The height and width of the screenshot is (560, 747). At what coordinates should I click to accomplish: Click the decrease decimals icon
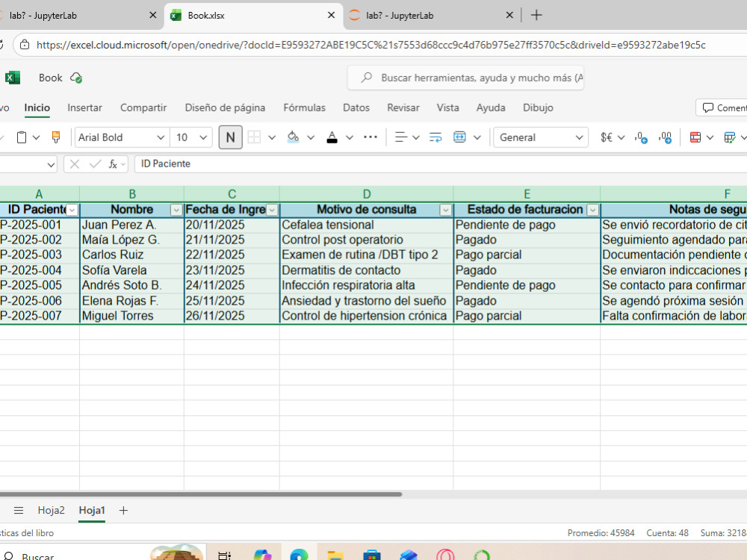[641, 138]
